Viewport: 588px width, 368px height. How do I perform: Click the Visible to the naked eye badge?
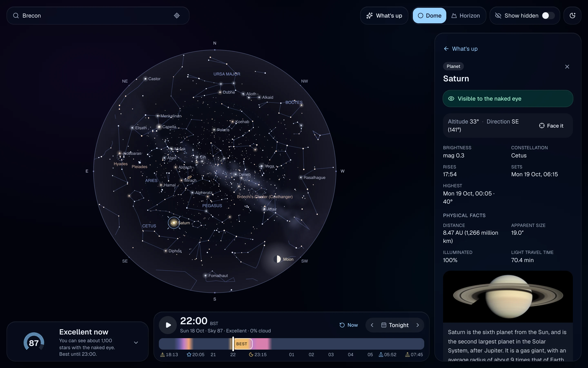(x=508, y=99)
